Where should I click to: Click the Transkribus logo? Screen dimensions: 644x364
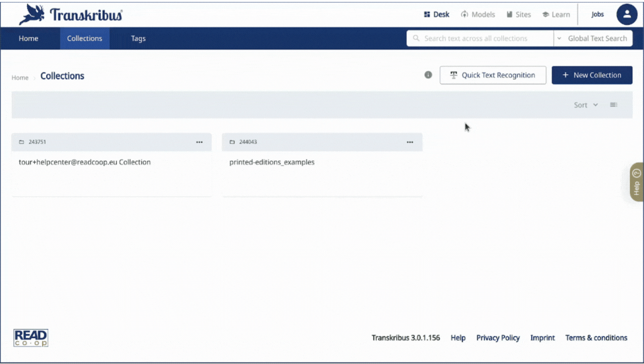click(71, 15)
